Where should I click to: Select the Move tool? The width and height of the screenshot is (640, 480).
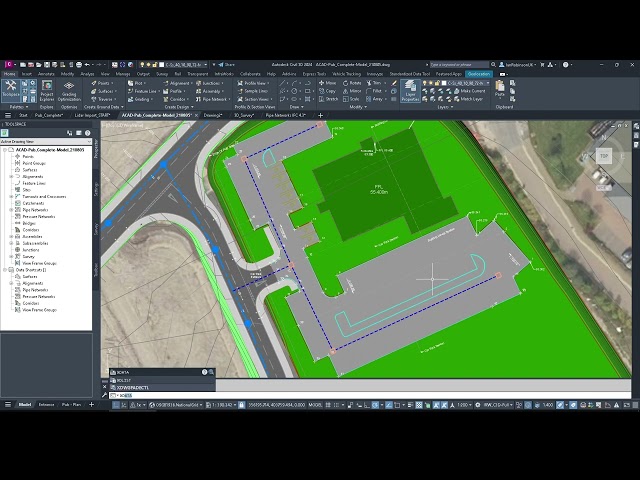point(328,83)
